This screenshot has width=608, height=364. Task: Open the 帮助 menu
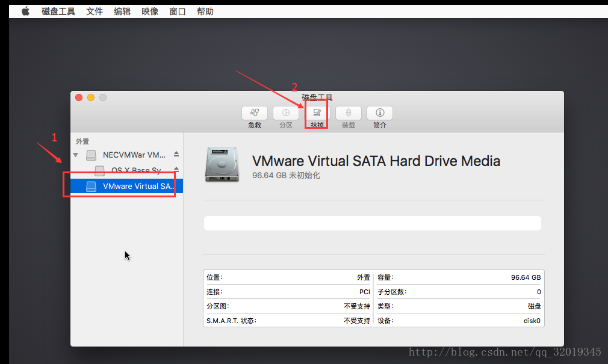[205, 11]
